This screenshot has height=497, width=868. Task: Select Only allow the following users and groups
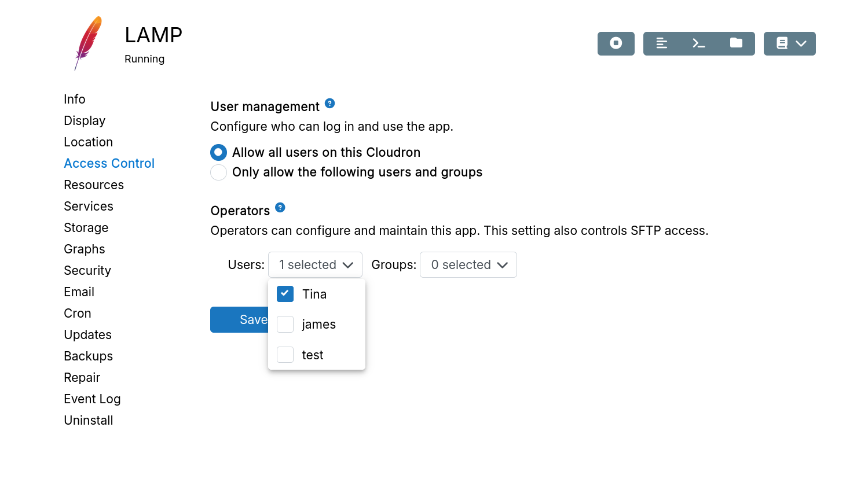click(218, 172)
